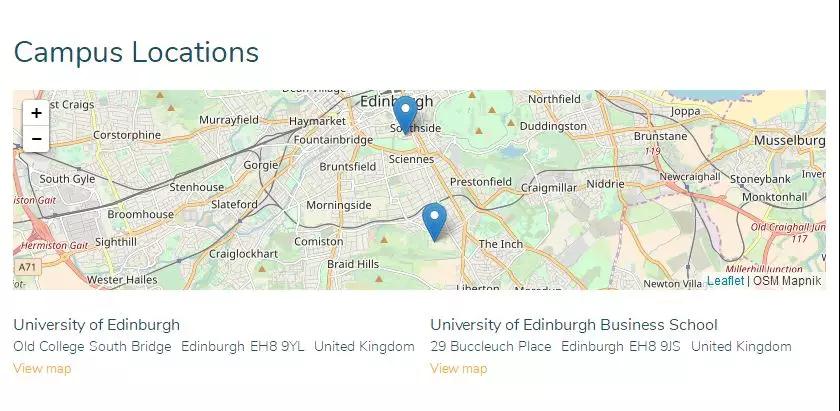Zoom out the map with minus button
The width and height of the screenshot is (840, 411).
pos(36,139)
